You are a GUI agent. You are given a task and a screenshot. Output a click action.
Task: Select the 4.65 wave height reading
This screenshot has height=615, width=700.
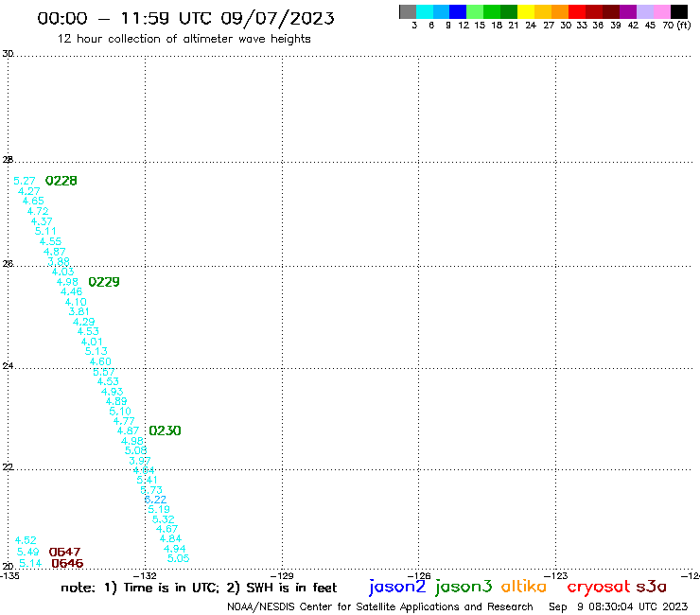coord(33,201)
